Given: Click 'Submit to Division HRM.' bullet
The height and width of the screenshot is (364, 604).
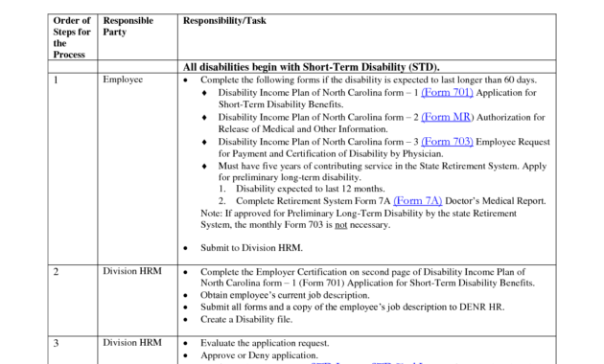Looking at the screenshot, I should [251, 248].
